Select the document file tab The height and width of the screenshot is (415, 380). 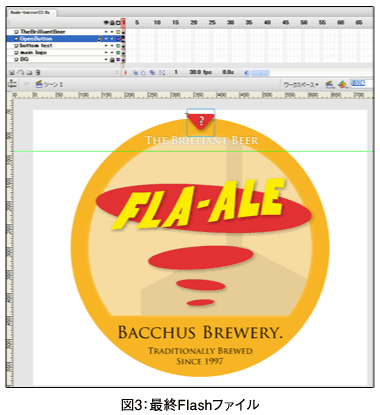coord(32,12)
